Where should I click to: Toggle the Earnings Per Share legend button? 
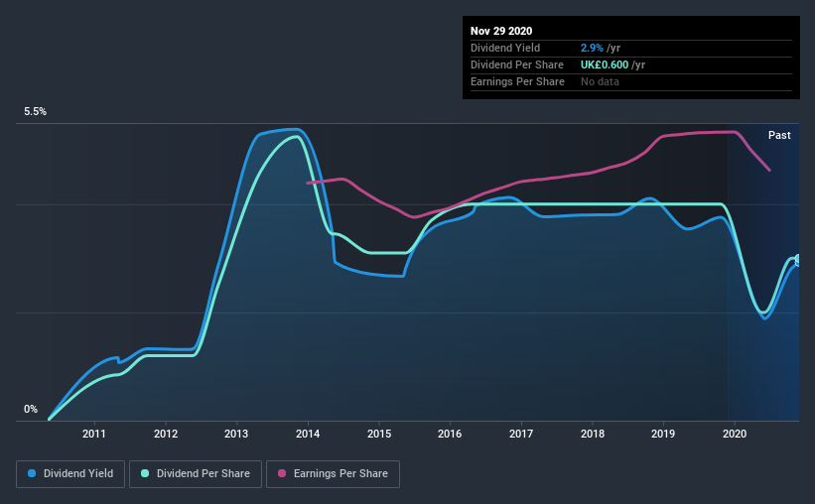333,474
